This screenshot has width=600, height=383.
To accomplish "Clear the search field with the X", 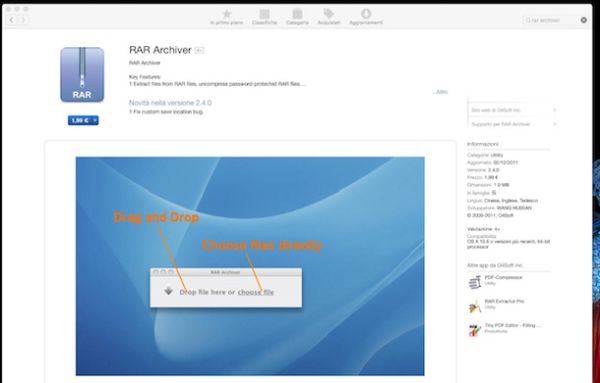I will point(584,20).
